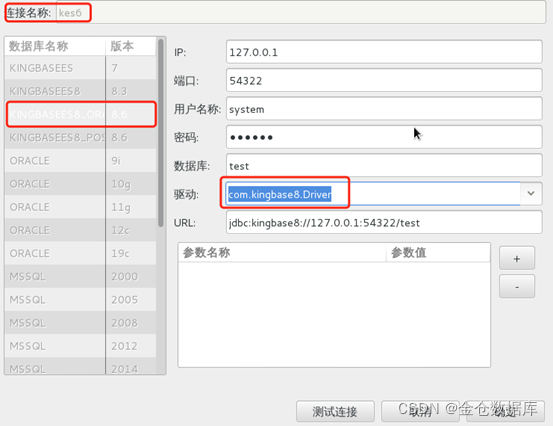Click the 取消 button
This screenshot has width=553, height=426.
[x=420, y=411]
